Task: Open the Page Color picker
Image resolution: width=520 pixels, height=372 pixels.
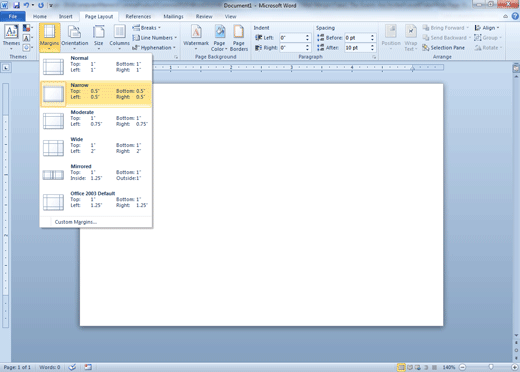Action: click(x=219, y=38)
